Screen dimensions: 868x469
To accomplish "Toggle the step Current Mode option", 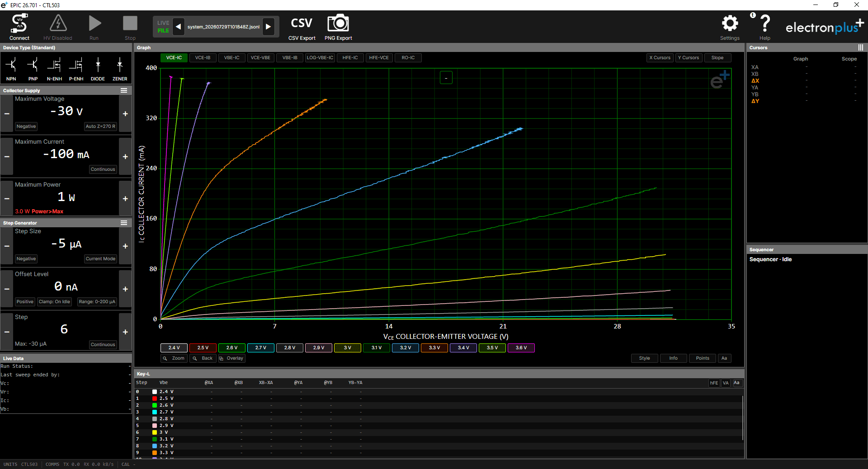I will click(100, 259).
